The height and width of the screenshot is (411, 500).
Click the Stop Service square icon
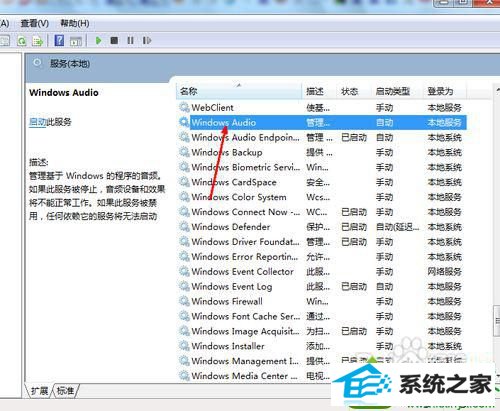114,41
